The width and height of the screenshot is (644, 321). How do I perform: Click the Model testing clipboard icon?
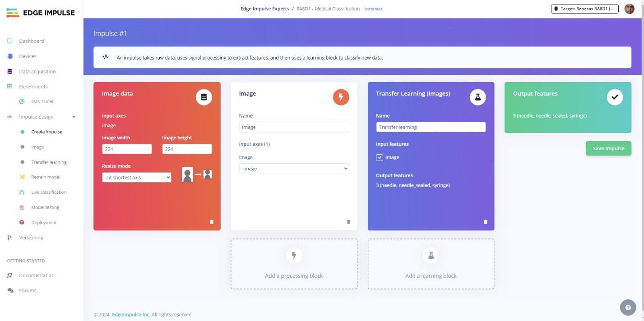click(x=22, y=207)
